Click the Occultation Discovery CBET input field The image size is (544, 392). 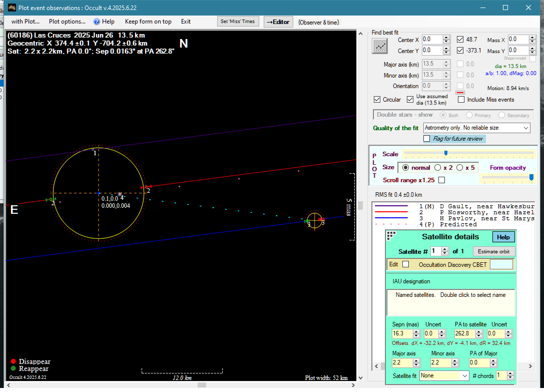point(501,264)
